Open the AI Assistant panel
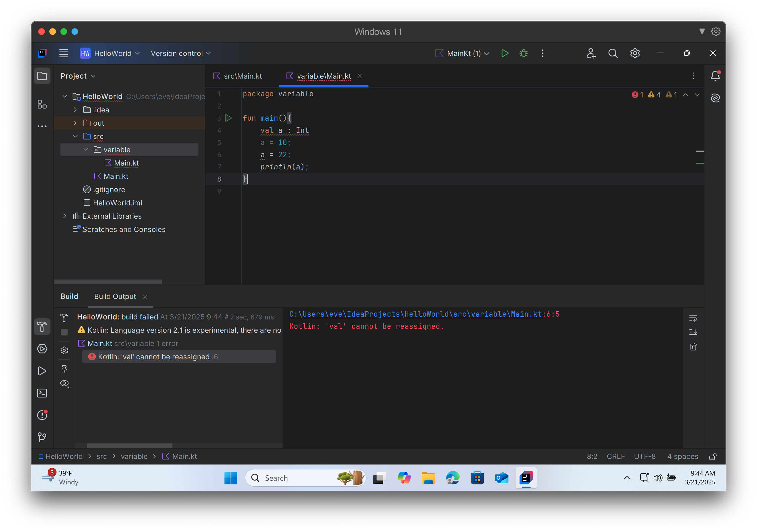The image size is (757, 532). [715, 97]
